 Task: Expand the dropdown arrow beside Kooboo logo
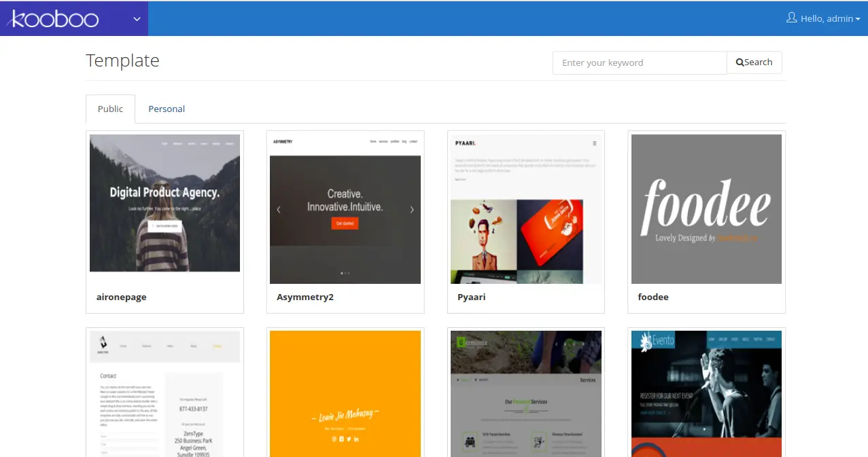[x=137, y=18]
